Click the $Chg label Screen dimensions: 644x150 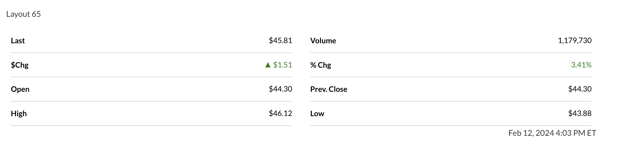click(x=20, y=65)
